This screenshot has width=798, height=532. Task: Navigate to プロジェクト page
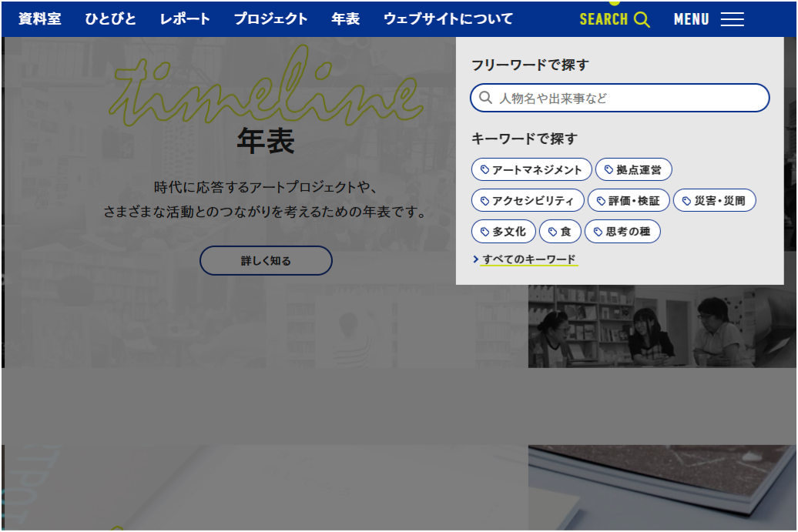[270, 19]
